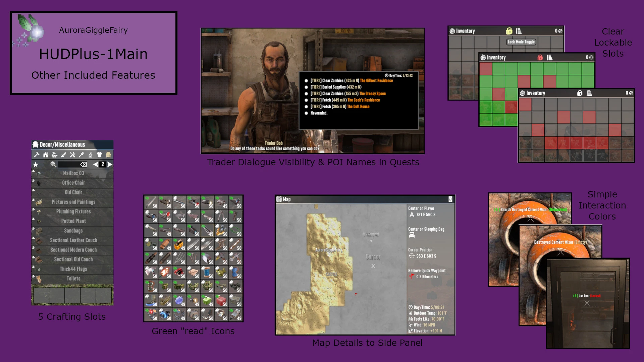Click the hammer and bricks building category
The height and width of the screenshot is (362, 644).
(54, 155)
